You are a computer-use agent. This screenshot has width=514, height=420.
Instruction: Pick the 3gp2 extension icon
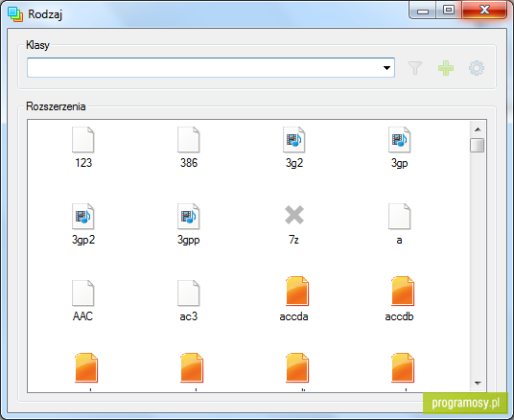pyautogui.click(x=83, y=217)
